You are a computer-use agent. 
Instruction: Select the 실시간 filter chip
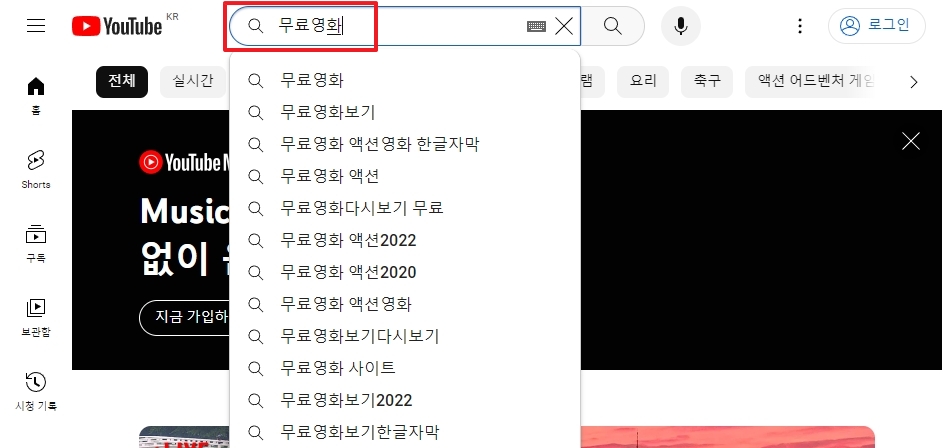[x=193, y=81]
